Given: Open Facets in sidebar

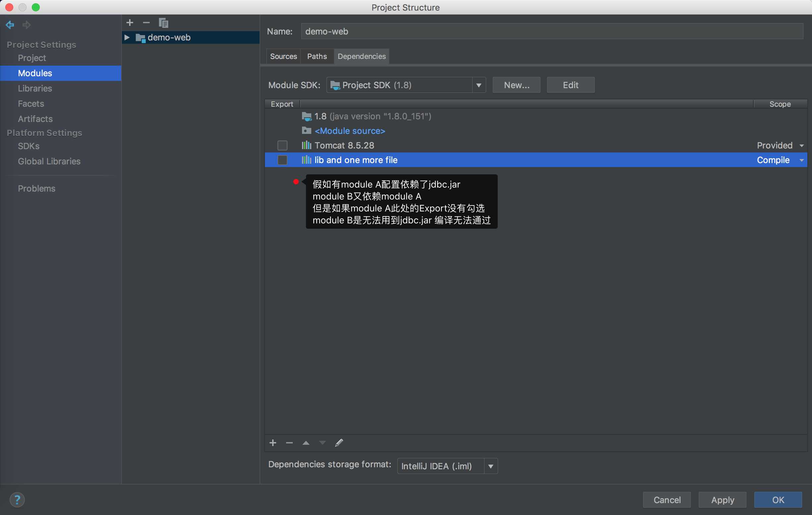Looking at the screenshot, I should click(31, 104).
